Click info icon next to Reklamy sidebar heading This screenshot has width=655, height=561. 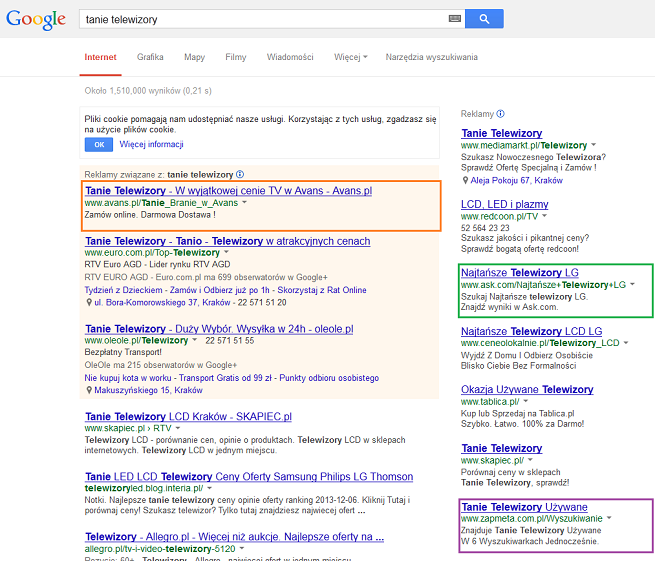[x=500, y=114]
